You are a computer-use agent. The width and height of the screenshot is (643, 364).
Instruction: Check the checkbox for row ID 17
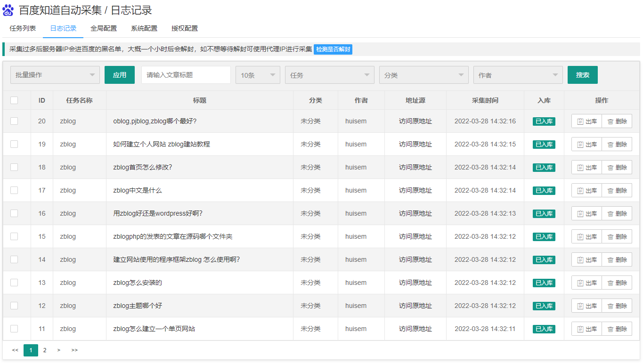[14, 190]
